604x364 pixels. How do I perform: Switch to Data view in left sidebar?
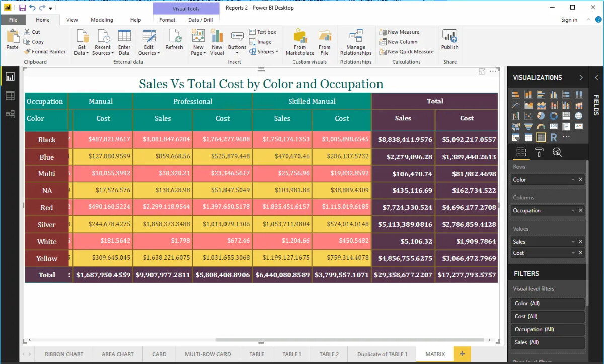coord(11,95)
